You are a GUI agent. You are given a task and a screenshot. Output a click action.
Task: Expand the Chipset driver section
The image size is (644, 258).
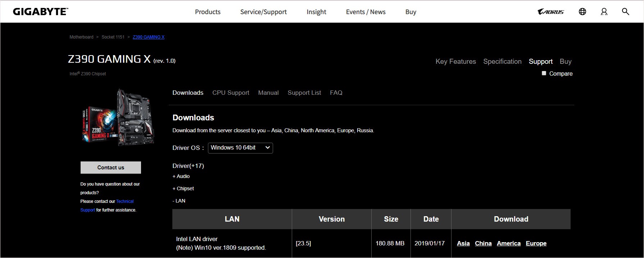(x=183, y=188)
